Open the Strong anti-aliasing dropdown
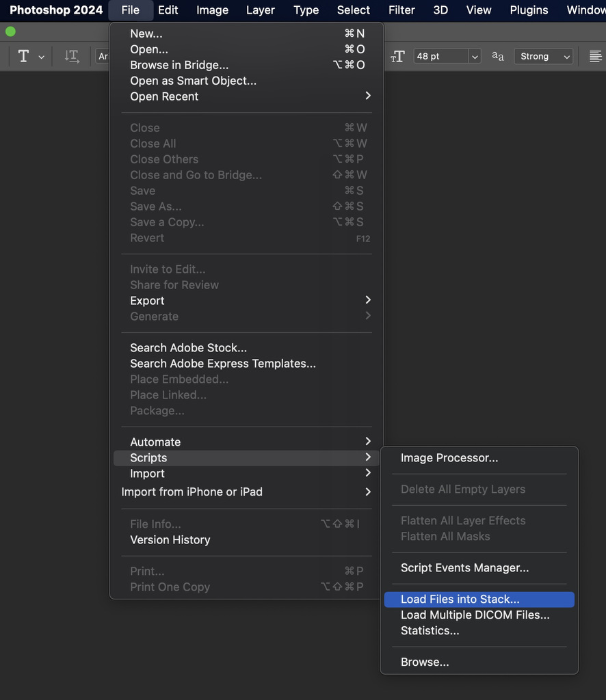606x700 pixels. 566,57
